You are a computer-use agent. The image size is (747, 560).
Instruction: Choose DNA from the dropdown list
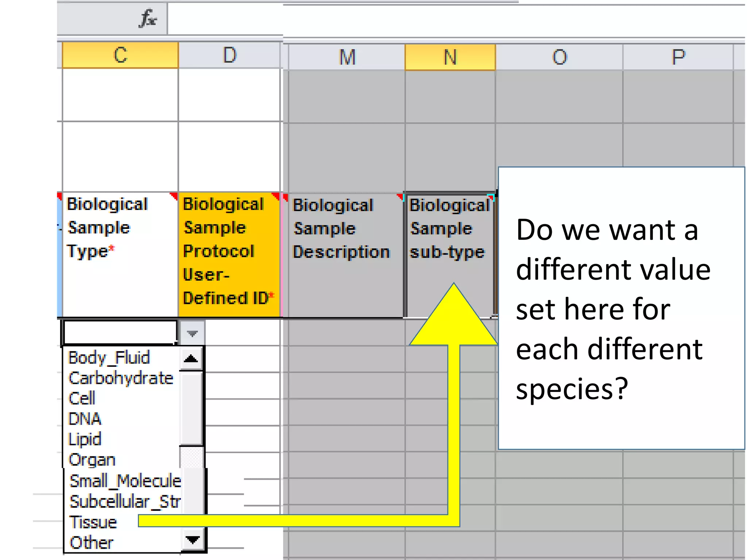[x=122, y=419]
